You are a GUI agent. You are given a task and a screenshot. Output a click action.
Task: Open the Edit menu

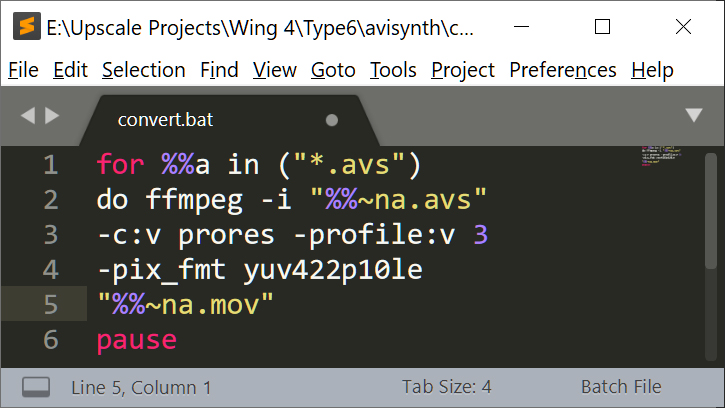tap(70, 70)
